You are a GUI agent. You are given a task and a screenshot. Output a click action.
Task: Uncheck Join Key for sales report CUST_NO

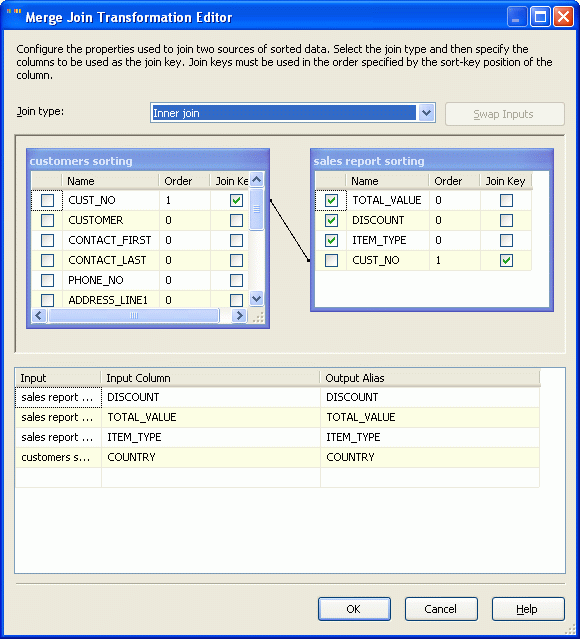coord(506,260)
